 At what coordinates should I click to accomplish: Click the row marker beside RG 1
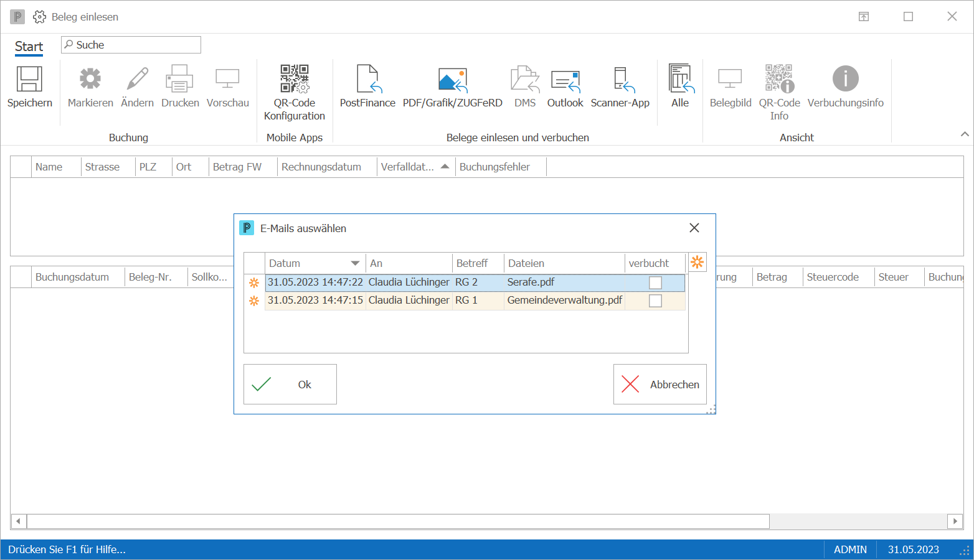coord(254,301)
